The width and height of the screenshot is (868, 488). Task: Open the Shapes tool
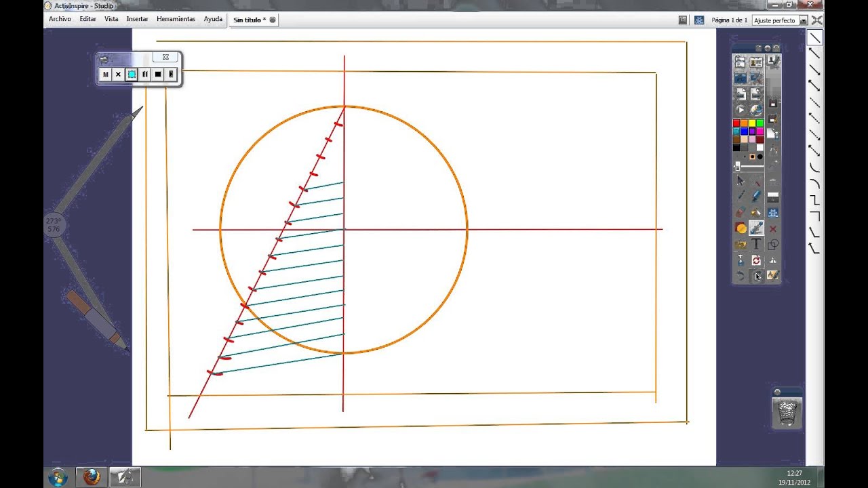(x=772, y=245)
